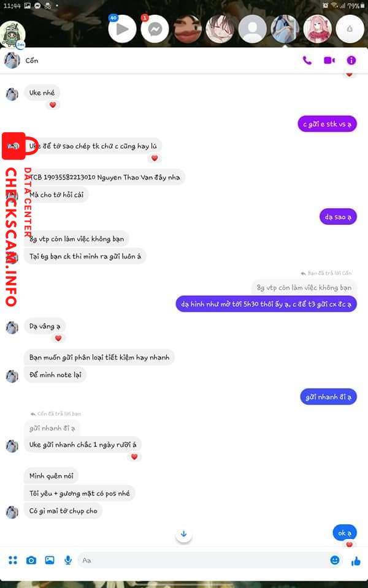Send a thumbs-up like
368x588 pixels.
point(355,561)
